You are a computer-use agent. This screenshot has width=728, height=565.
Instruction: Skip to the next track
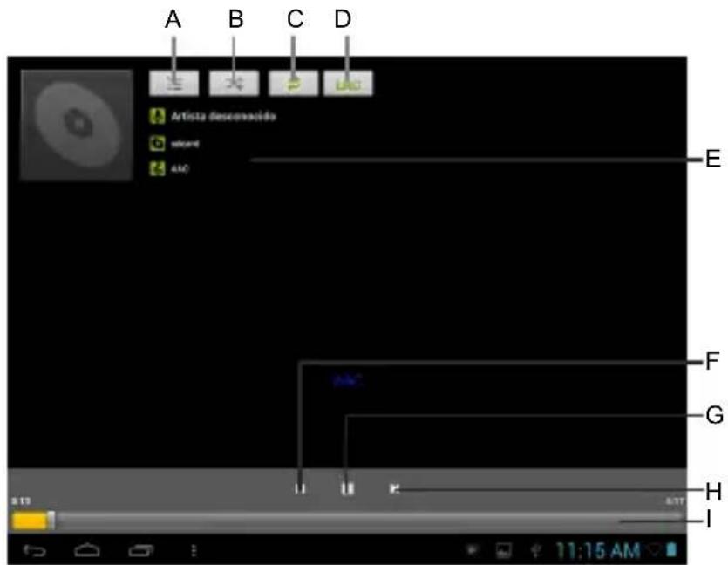click(394, 488)
